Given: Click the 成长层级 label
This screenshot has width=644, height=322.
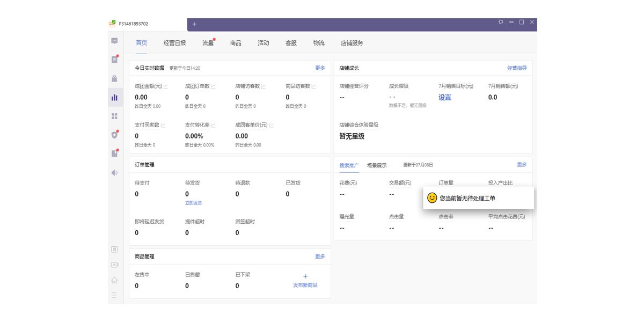Looking at the screenshot, I should pos(399,86).
